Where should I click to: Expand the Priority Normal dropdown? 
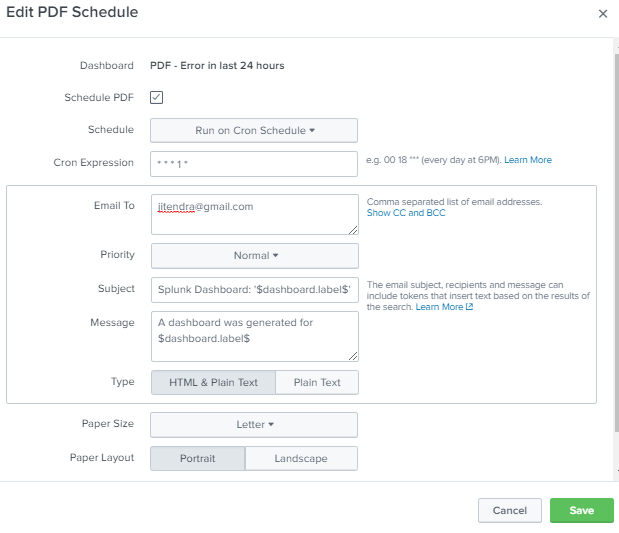(x=254, y=255)
